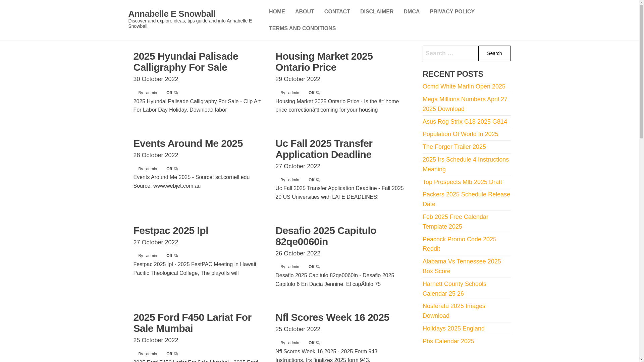Screen dimensions: 644x362
Task: Open post 2025 Ford F450 Lariat For Sale Mumbai
Action: (x=193, y=323)
